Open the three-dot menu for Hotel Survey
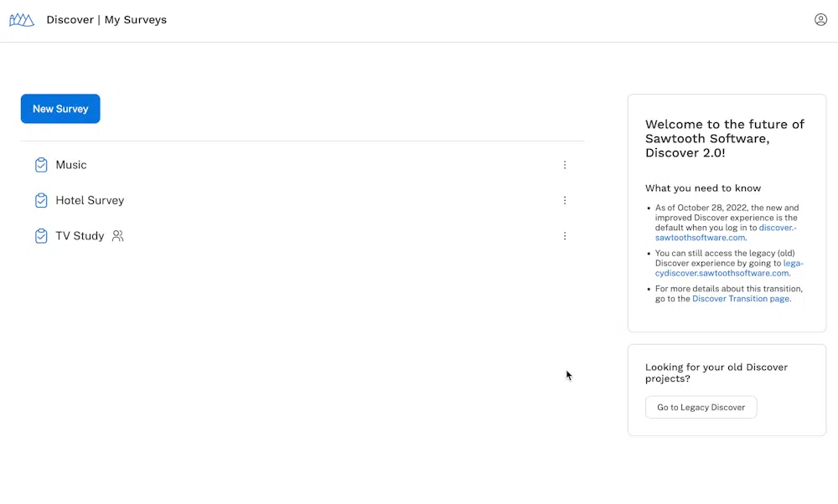The width and height of the screenshot is (838, 504). [x=564, y=200]
